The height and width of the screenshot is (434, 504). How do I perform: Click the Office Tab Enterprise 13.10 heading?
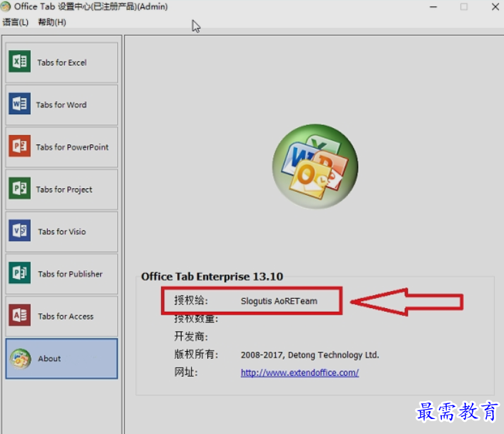(212, 277)
